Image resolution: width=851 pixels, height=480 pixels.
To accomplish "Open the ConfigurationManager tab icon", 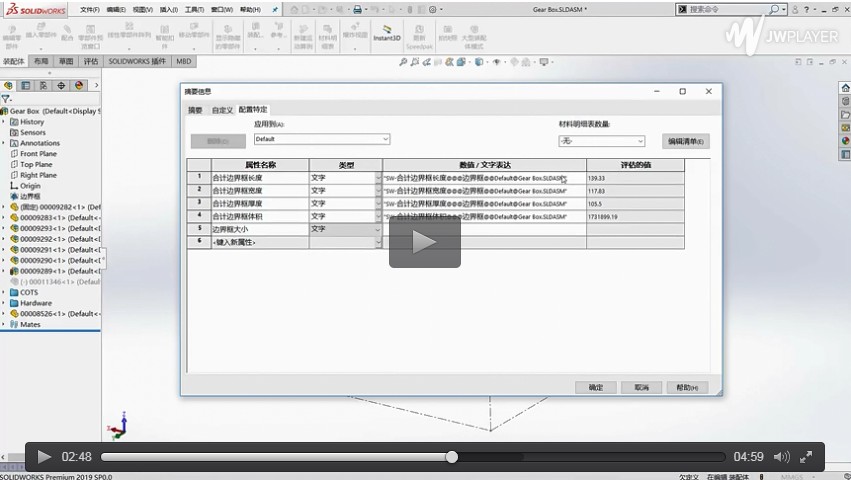I will point(44,85).
